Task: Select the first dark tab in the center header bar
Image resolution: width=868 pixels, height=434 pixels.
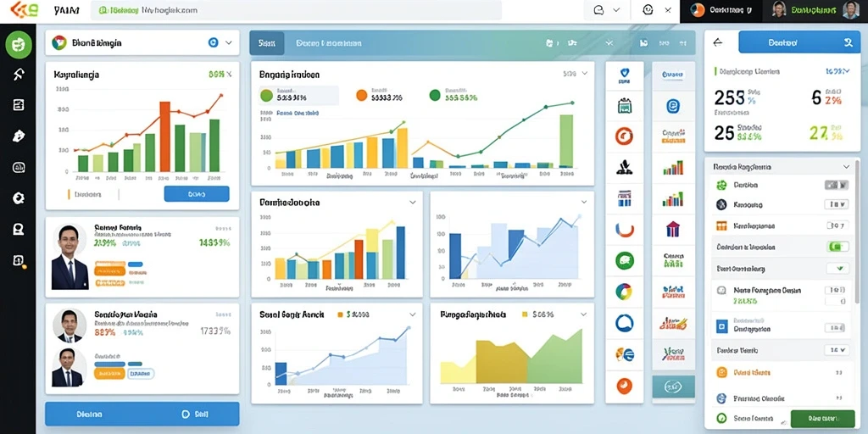Action: coord(267,42)
